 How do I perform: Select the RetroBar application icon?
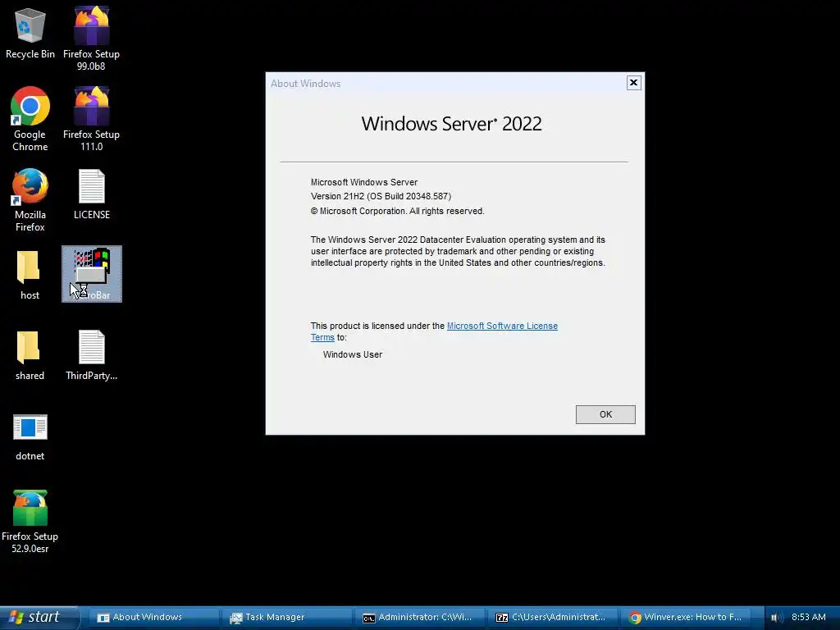click(92, 274)
